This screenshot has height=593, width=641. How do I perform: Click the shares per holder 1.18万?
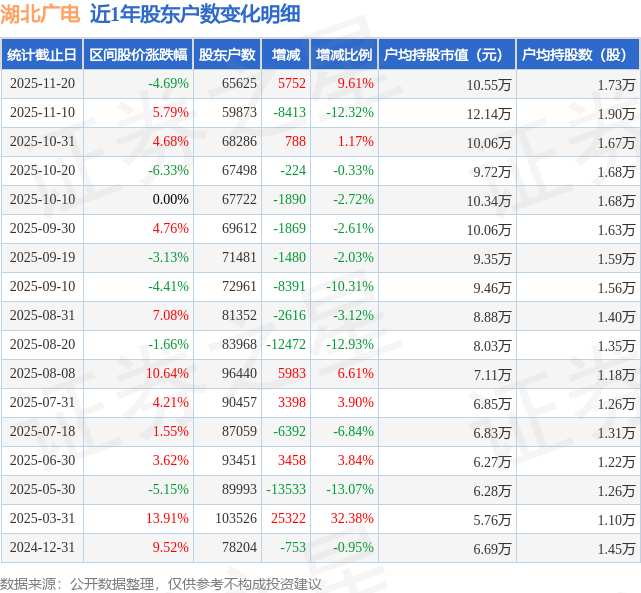[616, 375]
